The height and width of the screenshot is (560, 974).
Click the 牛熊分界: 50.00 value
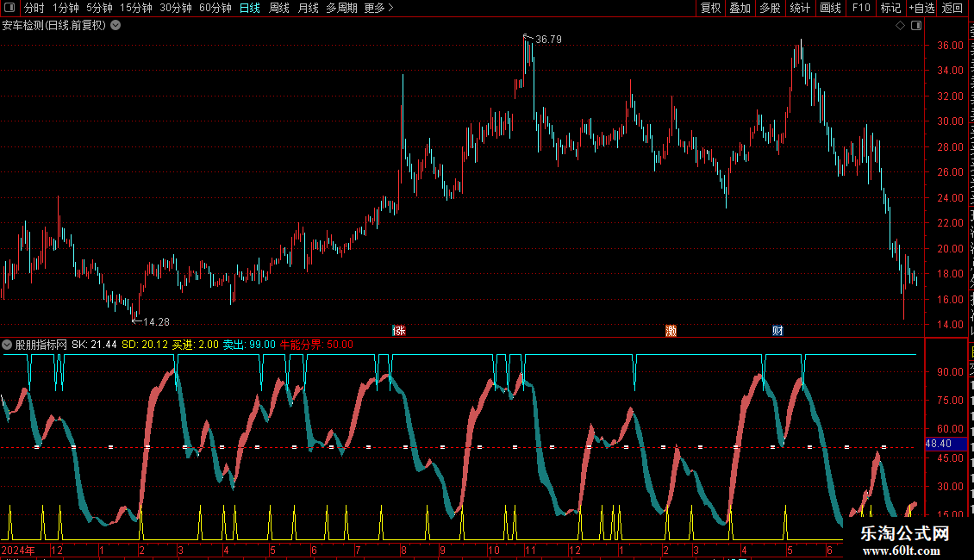click(x=316, y=345)
